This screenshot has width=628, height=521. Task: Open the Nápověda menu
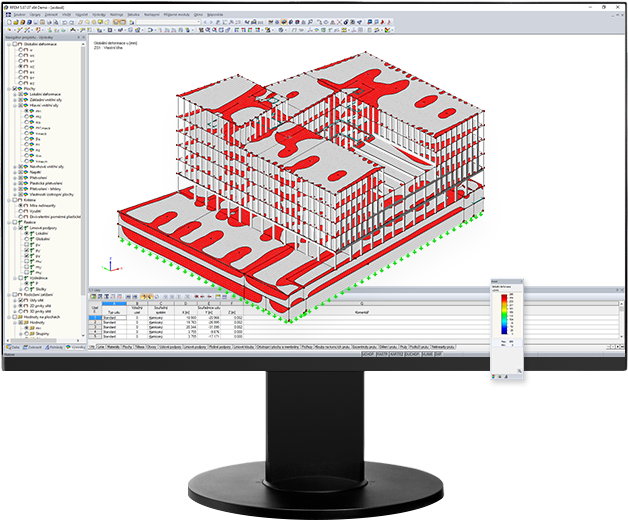(x=215, y=15)
